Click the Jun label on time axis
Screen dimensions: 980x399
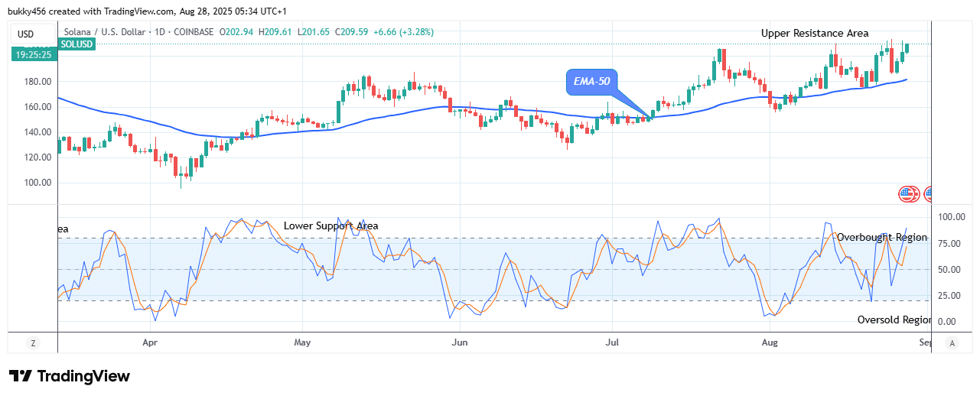pyautogui.click(x=459, y=343)
